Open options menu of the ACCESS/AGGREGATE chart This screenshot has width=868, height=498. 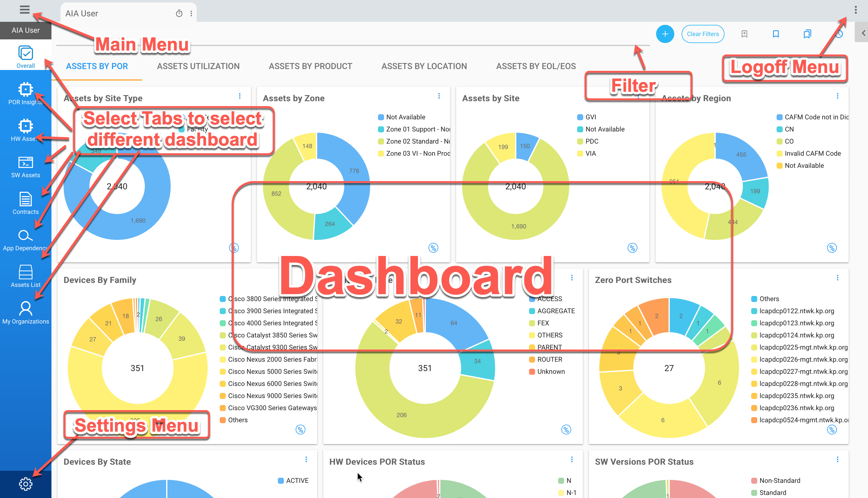[x=572, y=278]
